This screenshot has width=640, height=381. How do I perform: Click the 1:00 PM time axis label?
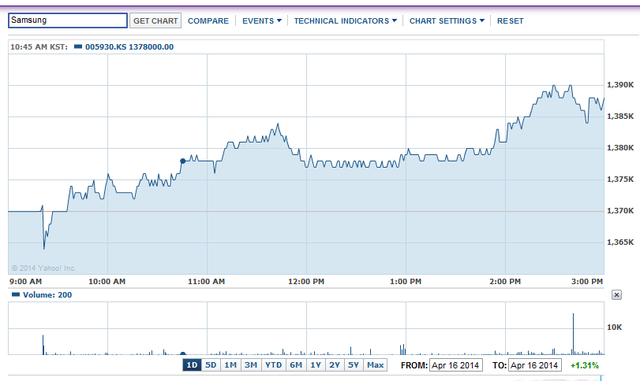coord(405,281)
